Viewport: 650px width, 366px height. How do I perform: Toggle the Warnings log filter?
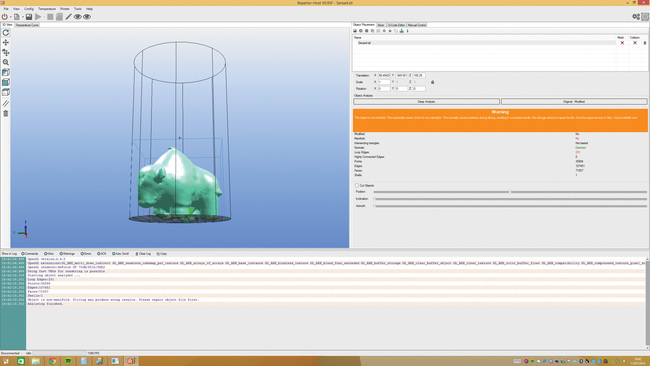point(67,254)
